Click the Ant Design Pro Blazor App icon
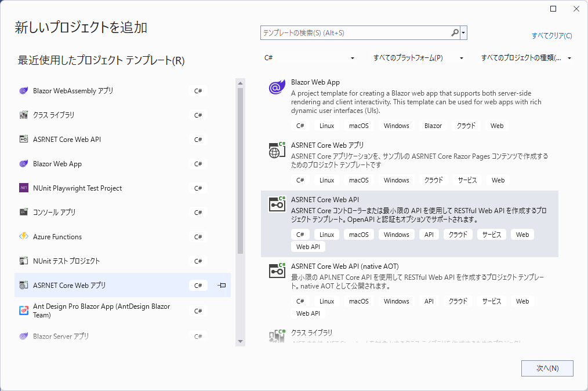588x391 pixels. pyautogui.click(x=24, y=310)
